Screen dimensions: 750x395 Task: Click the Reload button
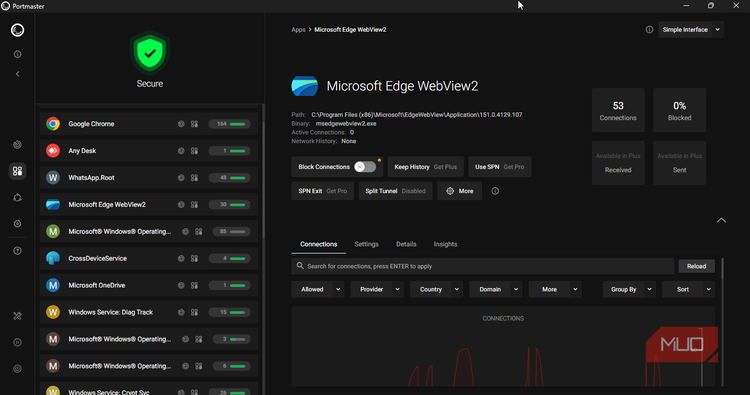pos(696,266)
